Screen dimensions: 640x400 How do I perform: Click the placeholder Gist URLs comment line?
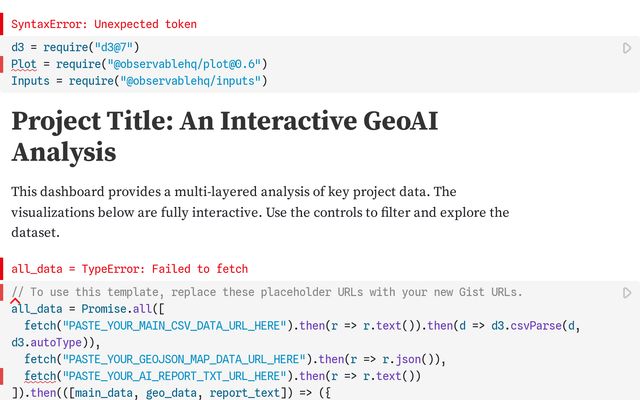pos(270,292)
